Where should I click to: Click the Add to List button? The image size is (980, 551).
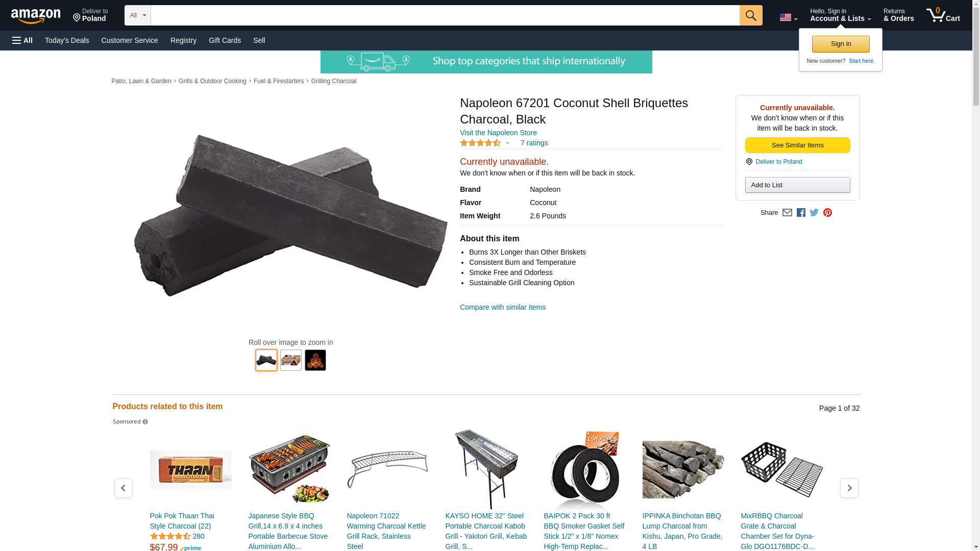797,185
